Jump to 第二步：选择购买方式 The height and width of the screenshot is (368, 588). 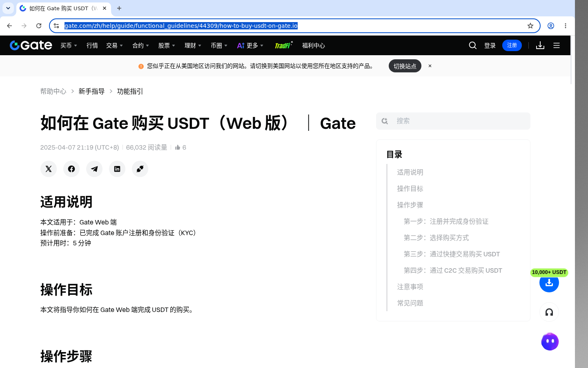point(436,238)
